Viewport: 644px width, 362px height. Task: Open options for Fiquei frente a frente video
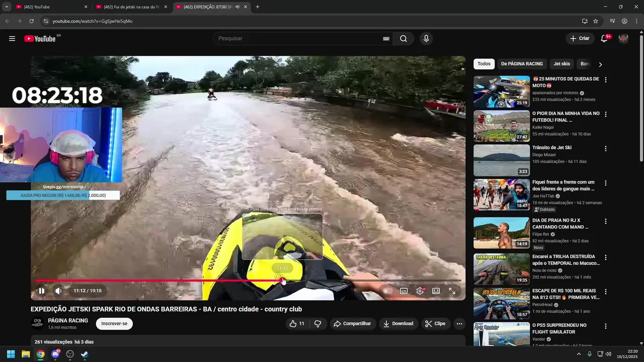coord(606,183)
